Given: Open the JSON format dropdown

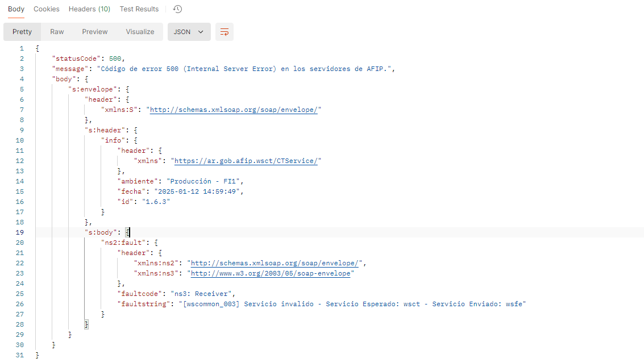Looking at the screenshot, I should point(189,32).
